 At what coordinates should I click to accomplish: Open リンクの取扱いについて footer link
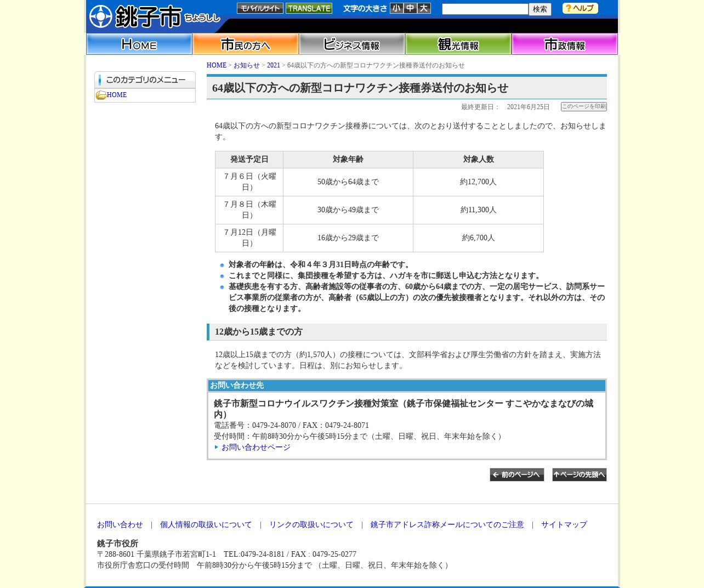click(311, 525)
